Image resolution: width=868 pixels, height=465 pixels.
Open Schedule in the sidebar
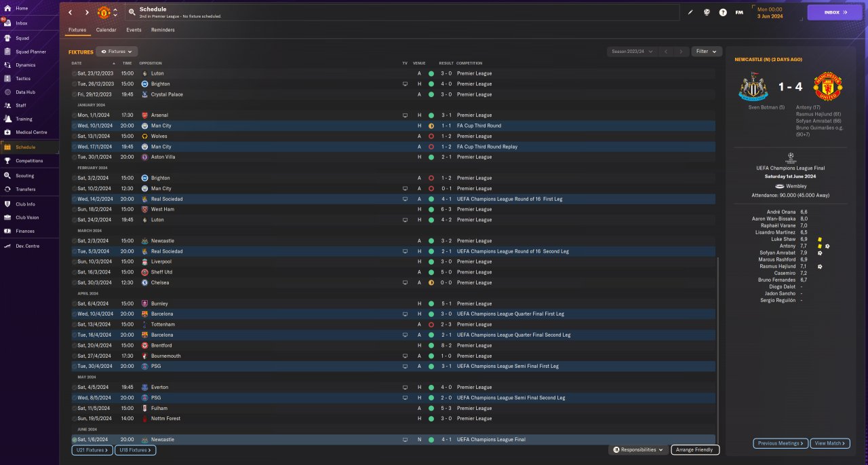pos(26,147)
